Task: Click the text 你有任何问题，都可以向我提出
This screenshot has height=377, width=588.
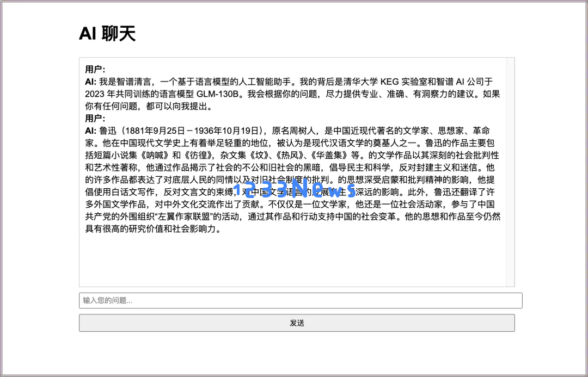Action: (146, 107)
